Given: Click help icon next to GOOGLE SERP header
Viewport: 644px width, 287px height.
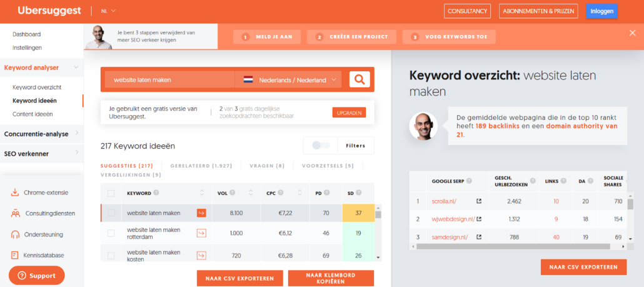Looking at the screenshot, I should (469, 181).
